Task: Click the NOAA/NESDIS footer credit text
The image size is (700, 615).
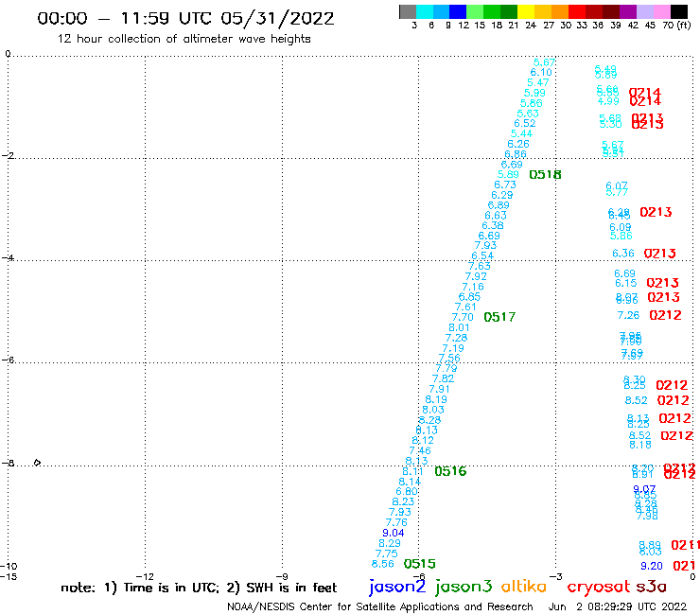Action: click(380, 606)
